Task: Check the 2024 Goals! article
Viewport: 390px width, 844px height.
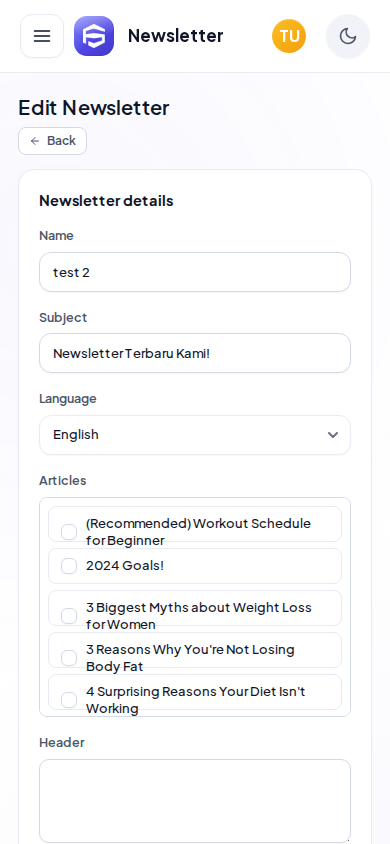Action: point(69,566)
